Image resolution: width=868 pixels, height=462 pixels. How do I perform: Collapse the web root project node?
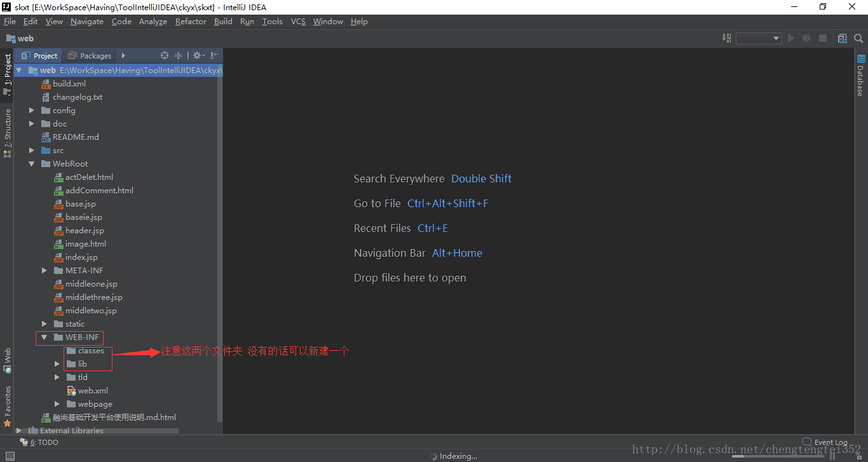click(x=19, y=70)
